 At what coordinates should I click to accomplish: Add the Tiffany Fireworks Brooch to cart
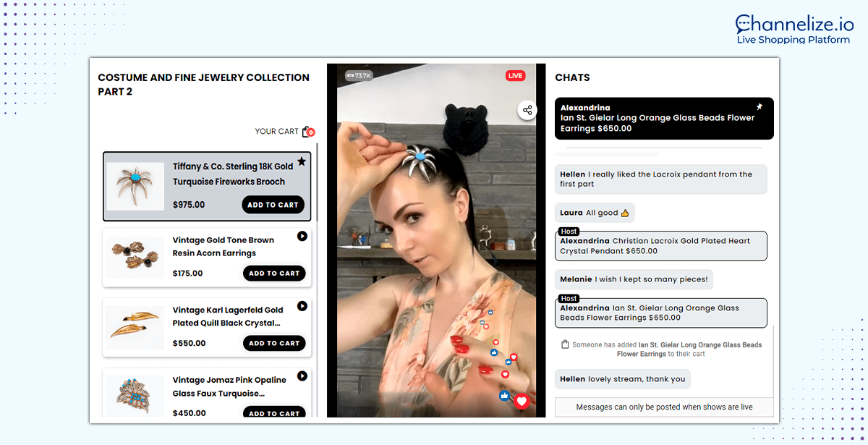(x=273, y=205)
